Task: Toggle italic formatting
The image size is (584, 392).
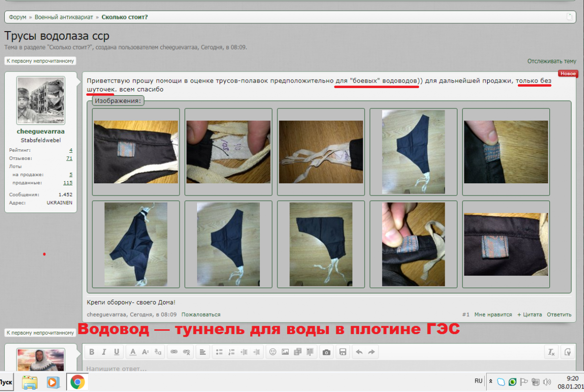Action: tap(103, 352)
